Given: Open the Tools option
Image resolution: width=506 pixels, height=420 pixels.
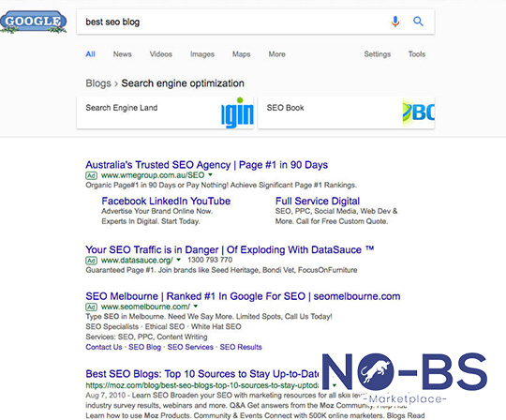Looking at the screenshot, I should tap(417, 54).
